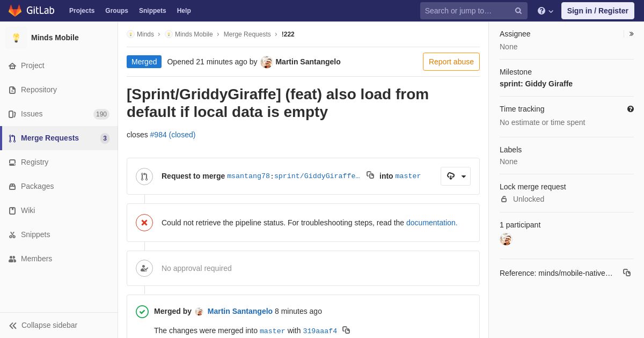Open the Groups menu
Viewport: 644px width, 338px height.
point(116,11)
